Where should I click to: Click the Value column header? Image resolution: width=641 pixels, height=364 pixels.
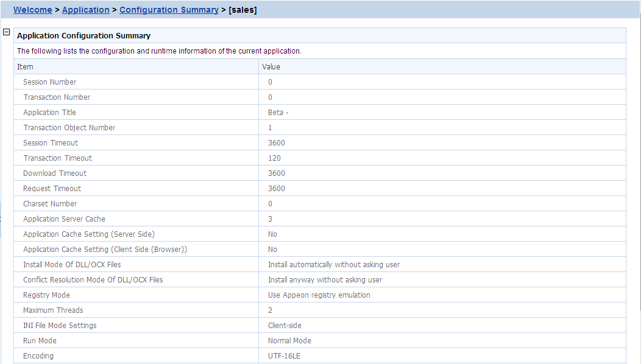(271, 66)
